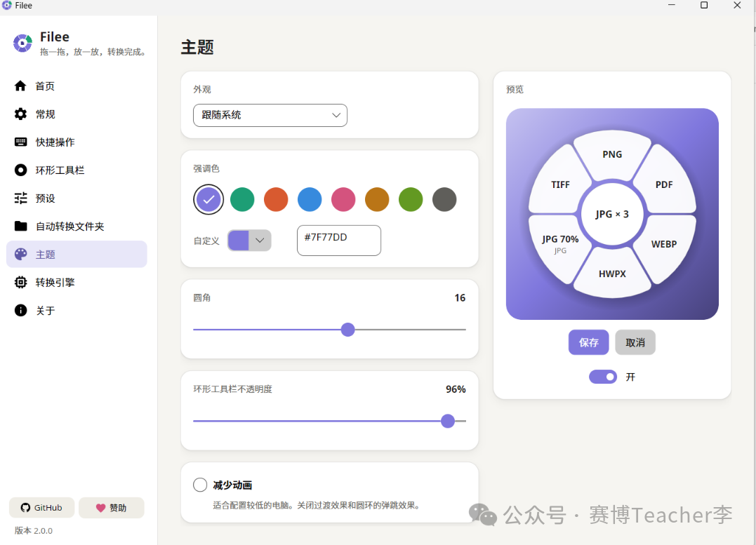The width and height of the screenshot is (756, 545).
Task: Click the 圆角 value 16
Action: pyautogui.click(x=460, y=298)
